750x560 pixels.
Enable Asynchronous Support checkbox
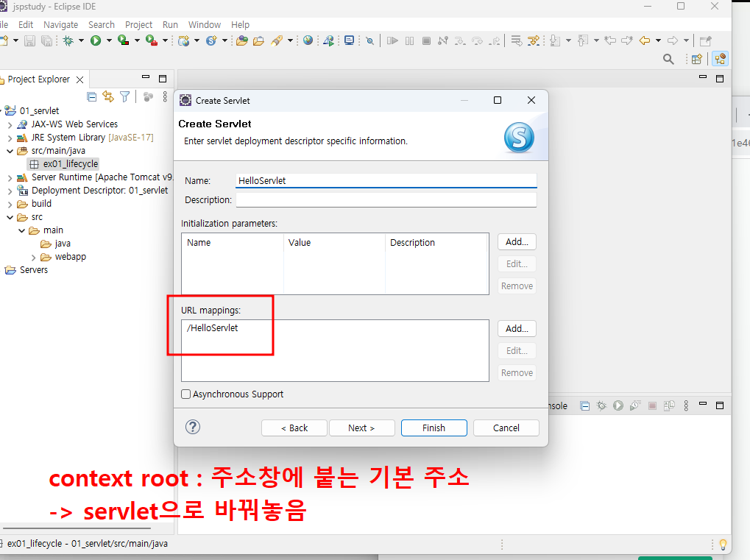[186, 394]
